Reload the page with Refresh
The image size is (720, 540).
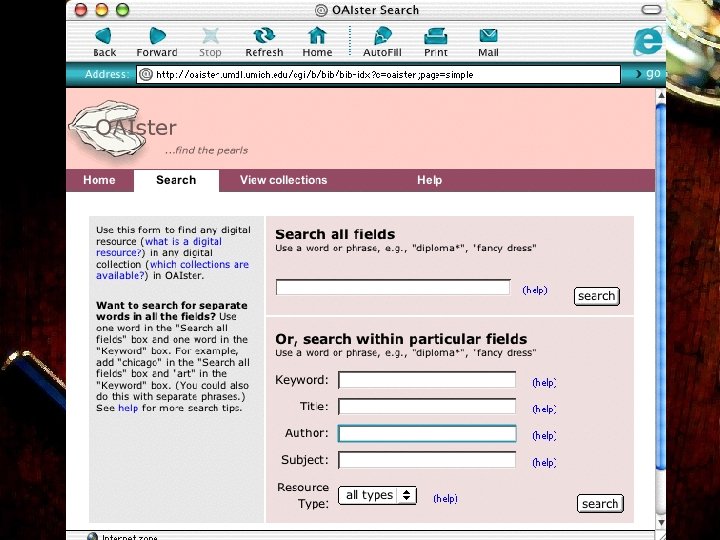(x=264, y=42)
